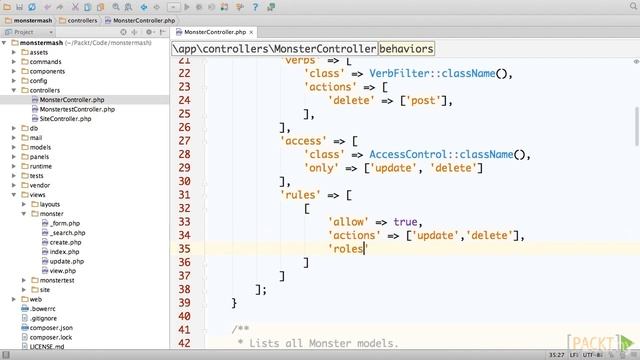Click the Open folder toolbar icon
The width and height of the screenshot is (640, 360).
coord(7,7)
